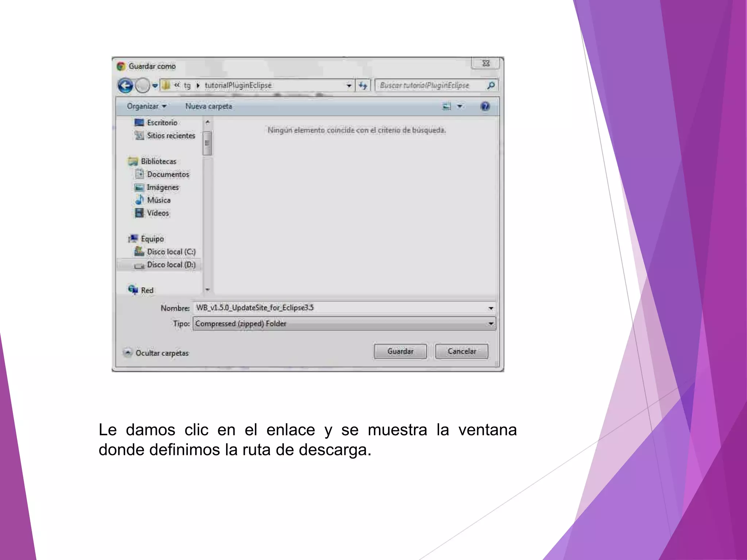The image size is (747, 560).
Task: Close the Guardar como dialog
Action: tap(485, 63)
